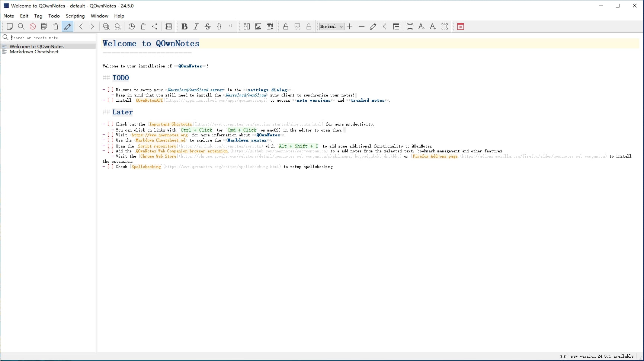Open the Scripting menu
The height and width of the screenshot is (361, 644).
click(75, 16)
